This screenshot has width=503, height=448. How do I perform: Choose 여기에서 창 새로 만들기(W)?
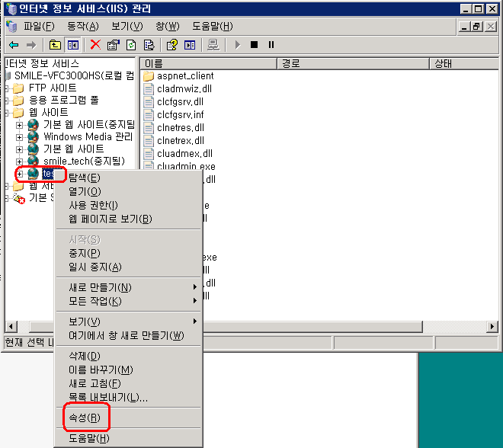[128, 335]
